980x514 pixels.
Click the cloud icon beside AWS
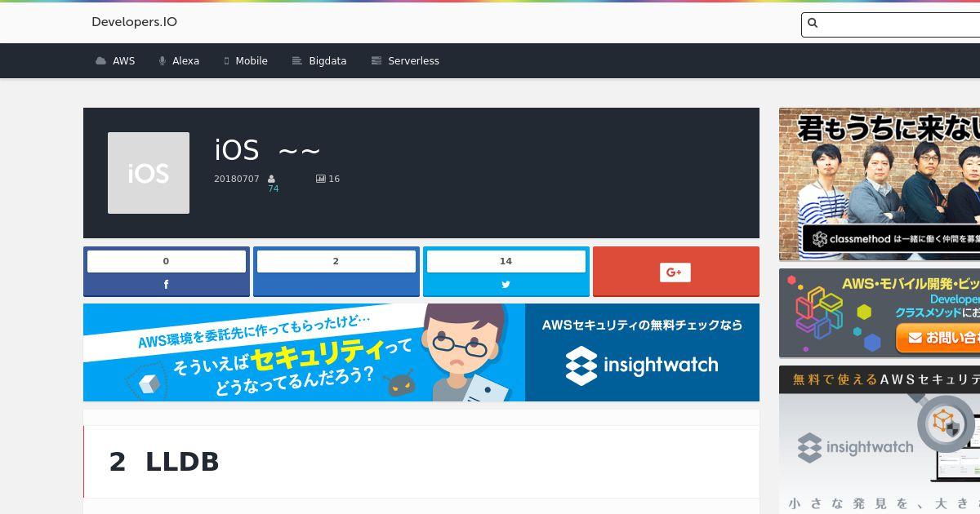tap(101, 61)
